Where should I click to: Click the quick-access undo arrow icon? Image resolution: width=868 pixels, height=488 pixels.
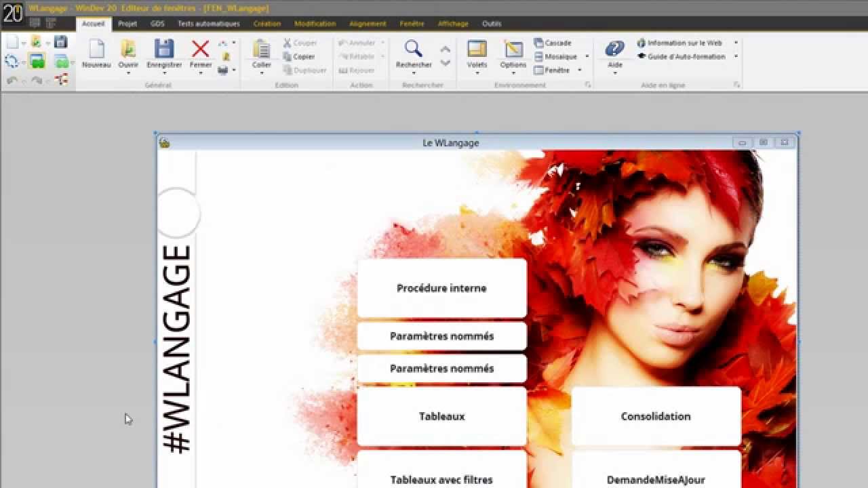[12, 80]
